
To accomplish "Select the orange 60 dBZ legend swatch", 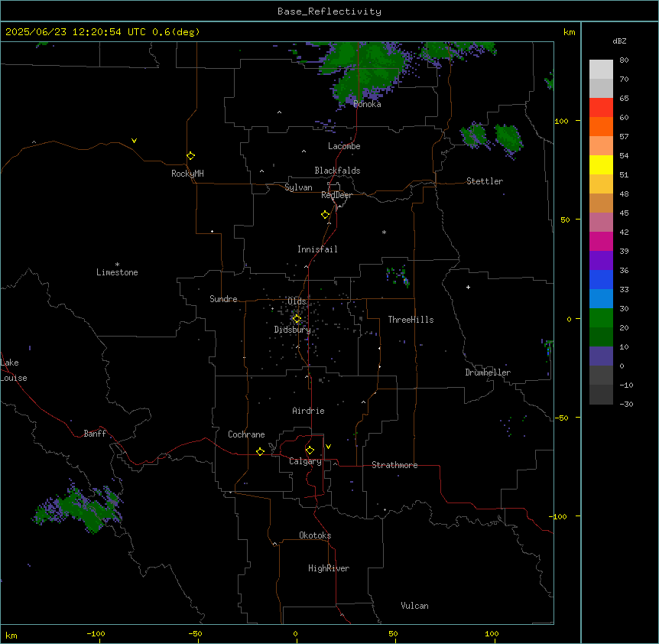I will (x=601, y=126).
